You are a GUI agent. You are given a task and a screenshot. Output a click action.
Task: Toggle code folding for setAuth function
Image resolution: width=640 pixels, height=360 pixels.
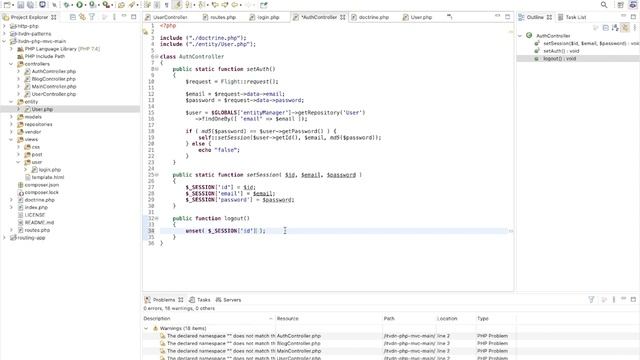pyautogui.click(x=157, y=69)
